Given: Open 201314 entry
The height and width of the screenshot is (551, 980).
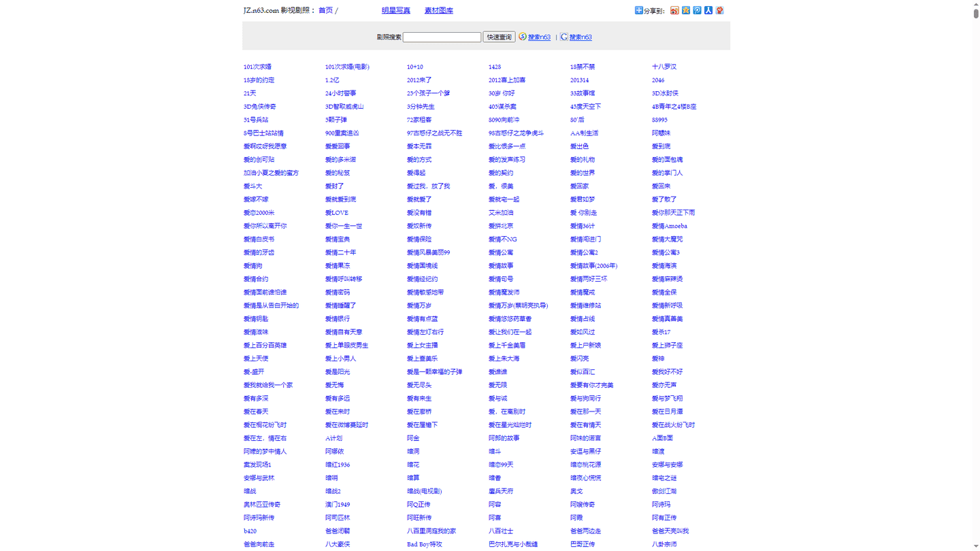Looking at the screenshot, I should [x=579, y=80].
